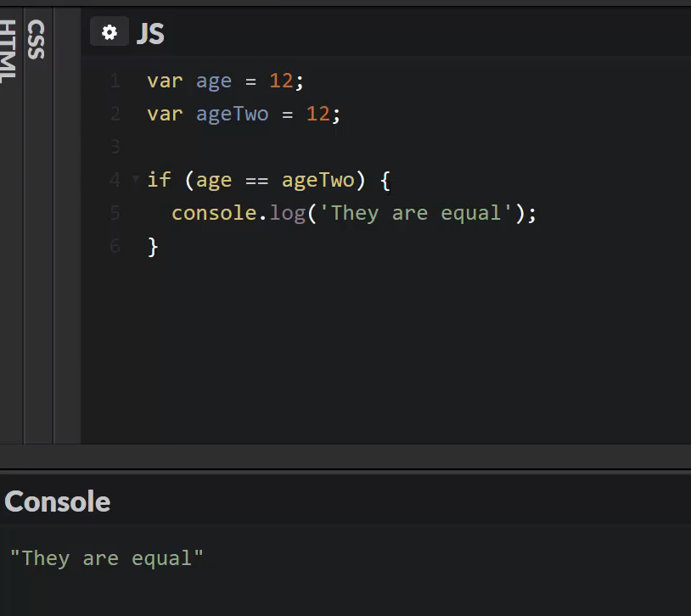691x616 pixels.
Task: Click line number 6 next to closing brace
Action: click(115, 246)
